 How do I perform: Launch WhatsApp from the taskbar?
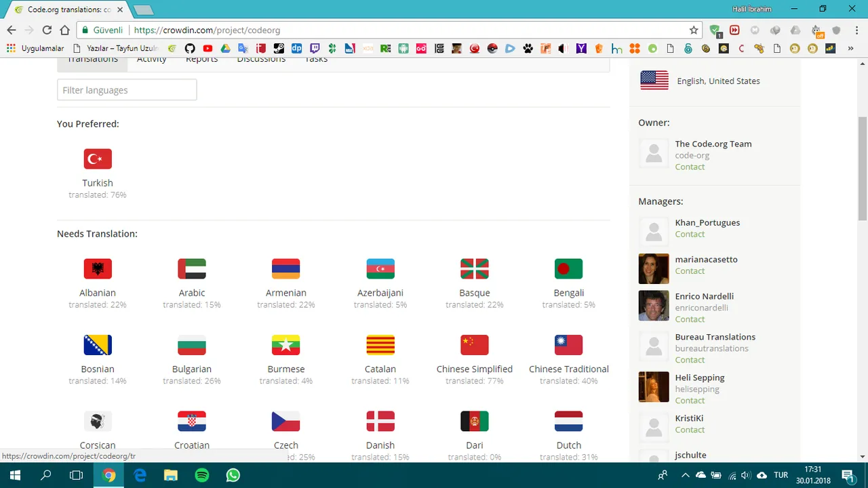point(233,475)
